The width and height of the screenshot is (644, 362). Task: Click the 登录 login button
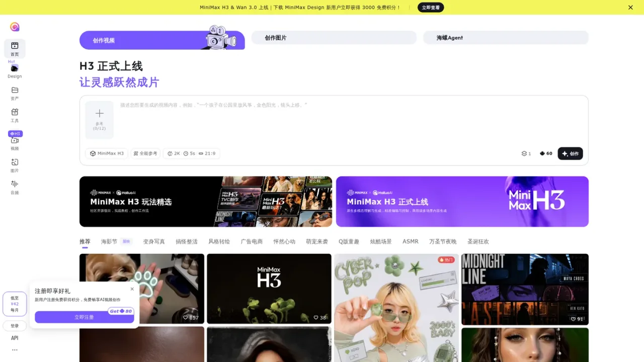pos(15,326)
